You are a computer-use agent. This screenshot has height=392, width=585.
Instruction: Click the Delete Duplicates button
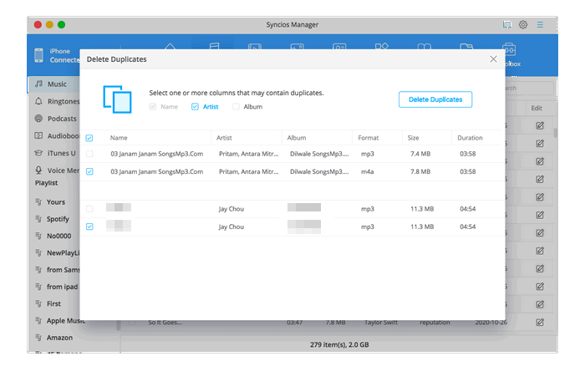[435, 99]
